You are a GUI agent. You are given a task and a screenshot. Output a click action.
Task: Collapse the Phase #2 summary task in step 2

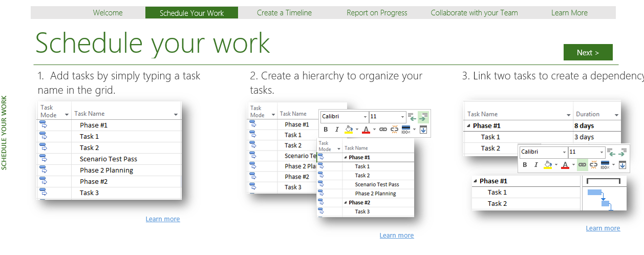[346, 203]
